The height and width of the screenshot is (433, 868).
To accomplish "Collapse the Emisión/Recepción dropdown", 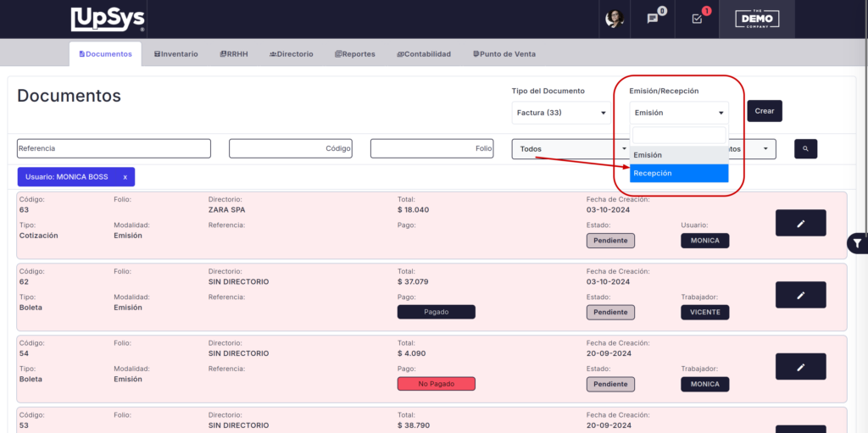I will coord(679,113).
